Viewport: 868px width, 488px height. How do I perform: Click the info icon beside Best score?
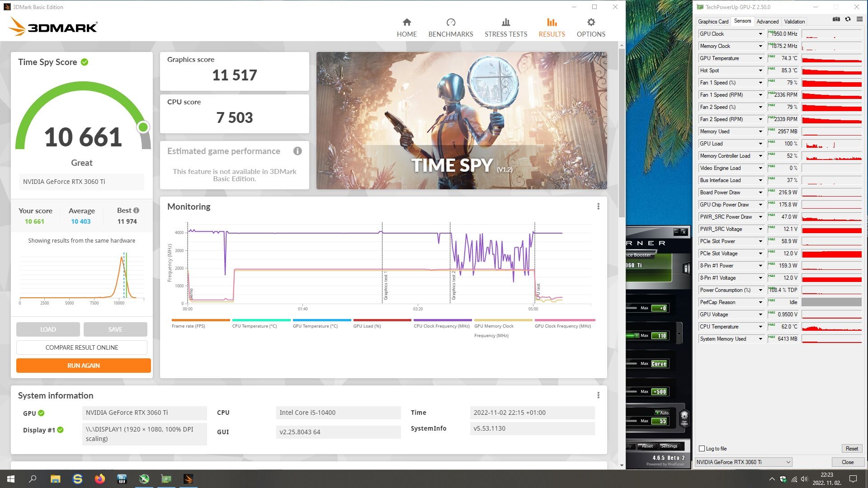(136, 210)
